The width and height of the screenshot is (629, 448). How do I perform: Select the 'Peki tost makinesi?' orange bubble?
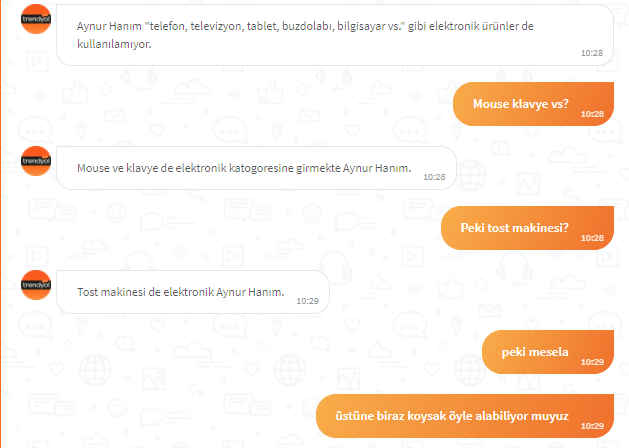tap(527, 228)
